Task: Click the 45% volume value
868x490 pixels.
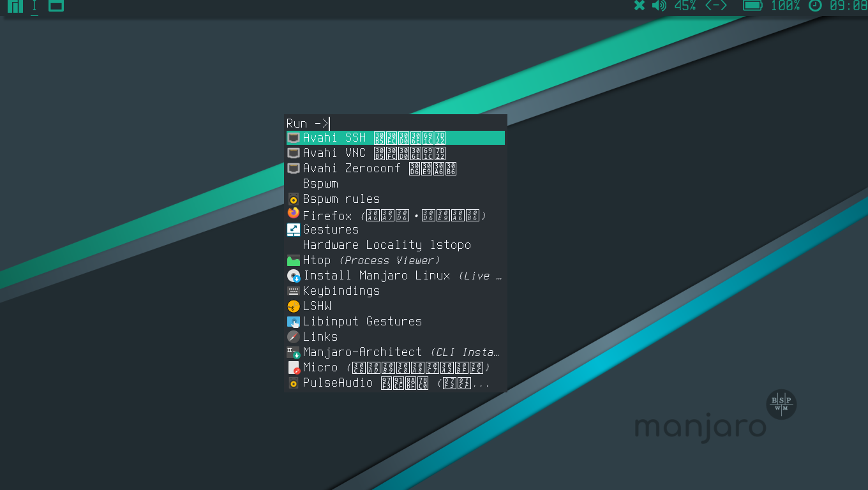Action: (685, 6)
